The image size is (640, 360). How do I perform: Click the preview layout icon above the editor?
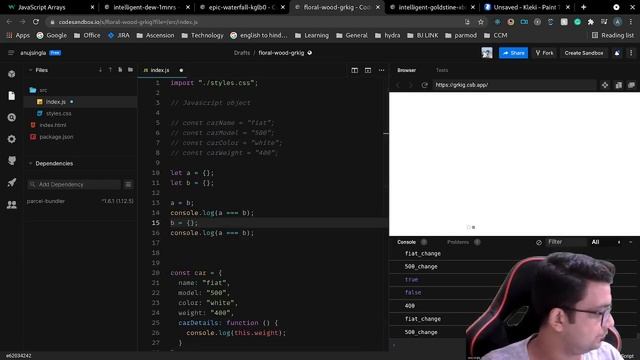[368, 70]
